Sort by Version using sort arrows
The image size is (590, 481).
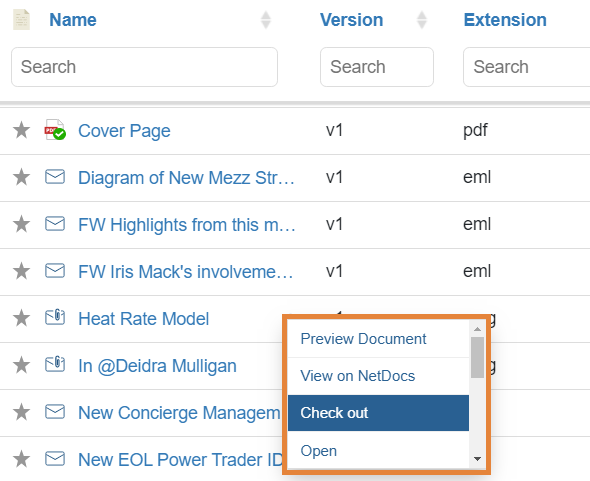(x=422, y=20)
